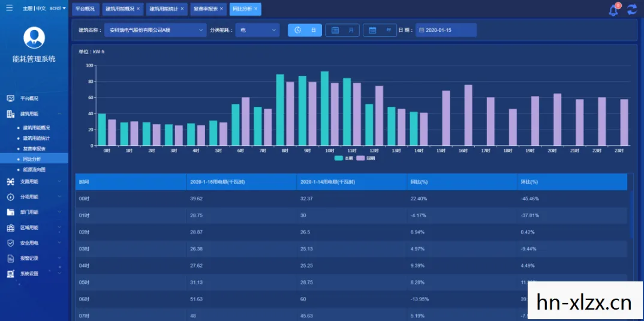The height and width of the screenshot is (321, 644).
Task: Click the 系统设置 icon in sidebar
Action: (x=11, y=274)
